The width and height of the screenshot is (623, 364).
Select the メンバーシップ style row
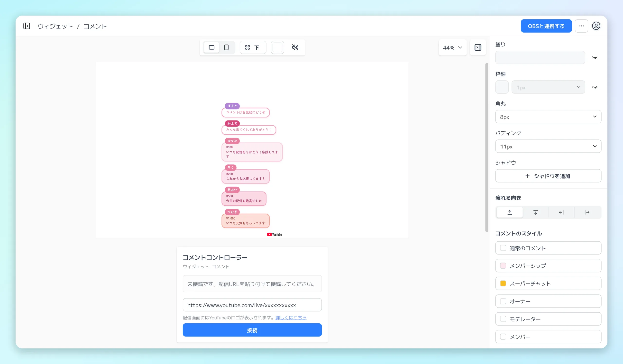click(x=548, y=266)
